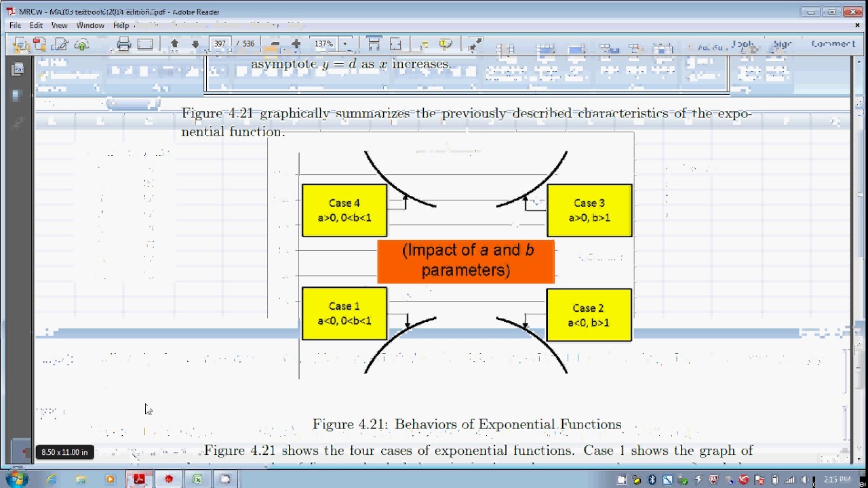Show page thumbnails panel in sidebar
This screenshot has height=488, width=868.
[x=18, y=68]
